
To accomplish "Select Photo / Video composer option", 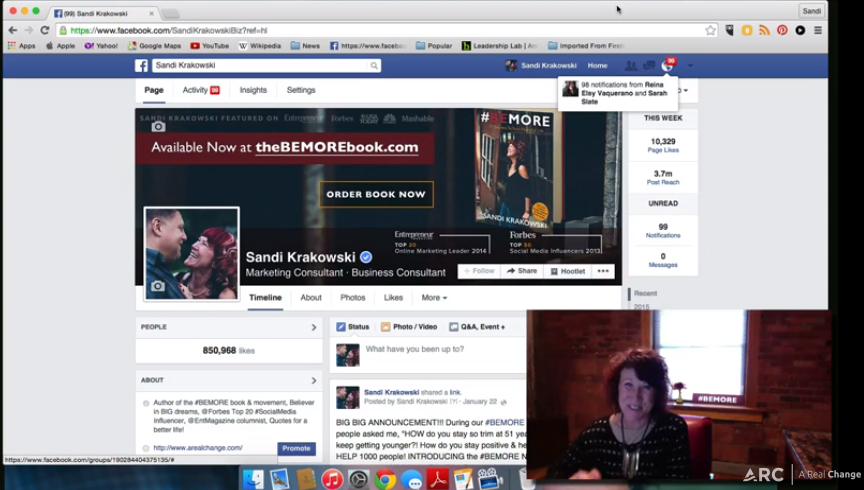I will pyautogui.click(x=409, y=327).
